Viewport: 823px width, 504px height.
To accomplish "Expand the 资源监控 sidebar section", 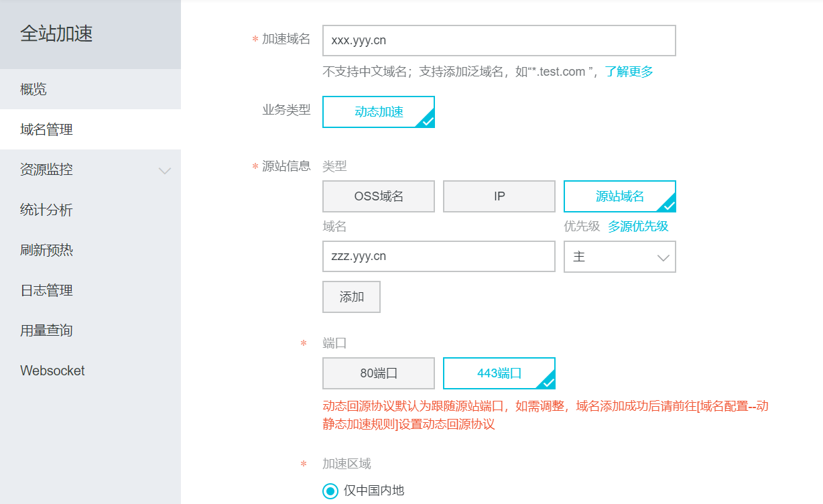I will point(90,170).
